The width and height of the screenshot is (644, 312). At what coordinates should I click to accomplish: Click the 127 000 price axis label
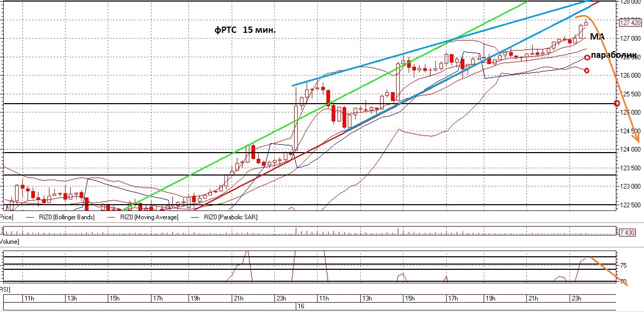click(630, 39)
